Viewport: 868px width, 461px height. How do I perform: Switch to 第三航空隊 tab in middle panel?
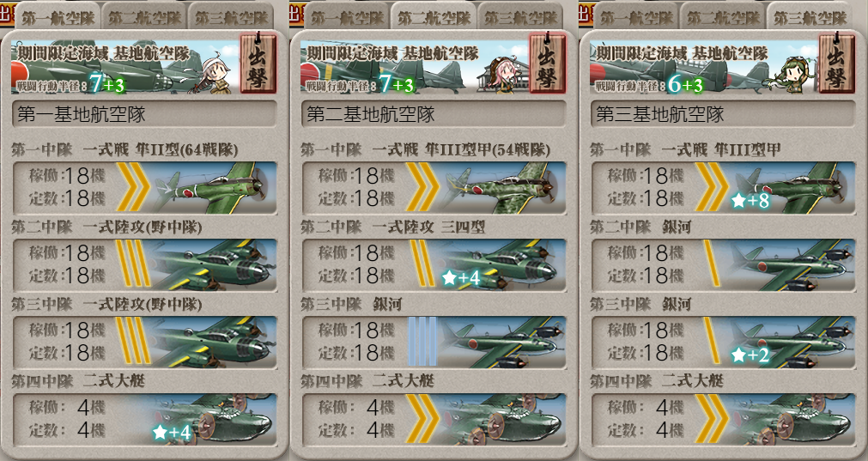519,17
